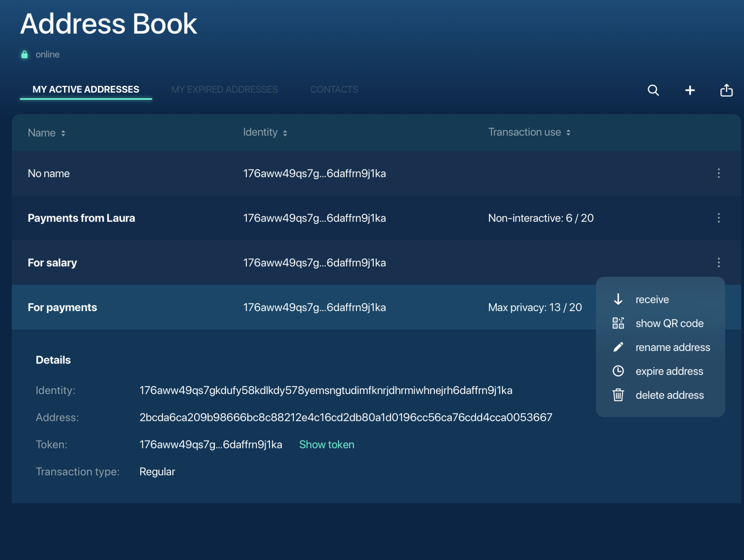Click the pencil icon for rename address

coord(618,347)
